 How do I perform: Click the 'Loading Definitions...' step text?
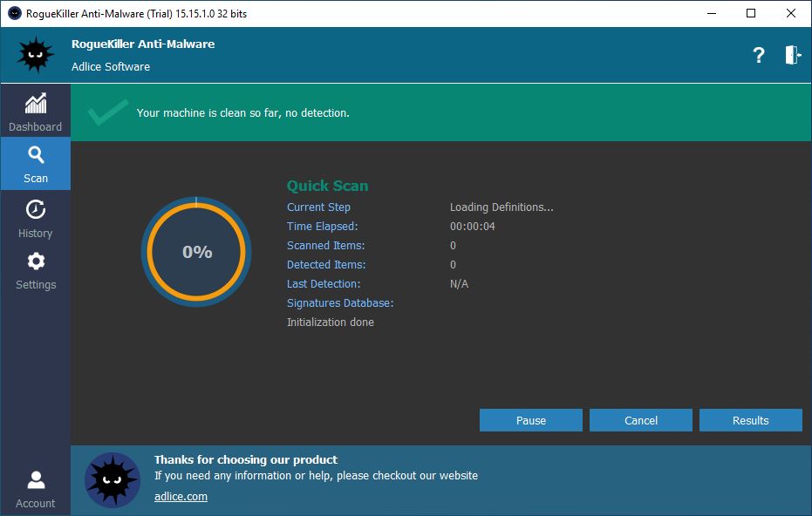click(502, 207)
